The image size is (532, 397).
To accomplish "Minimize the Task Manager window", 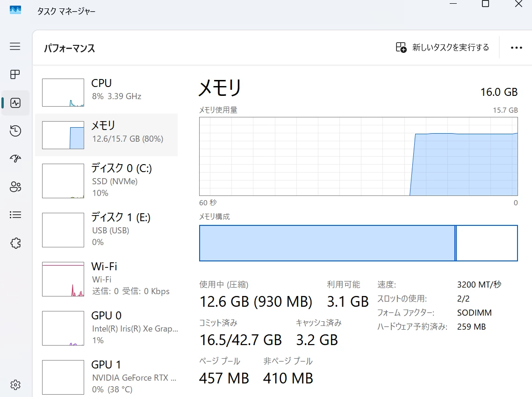I will click(x=453, y=4).
